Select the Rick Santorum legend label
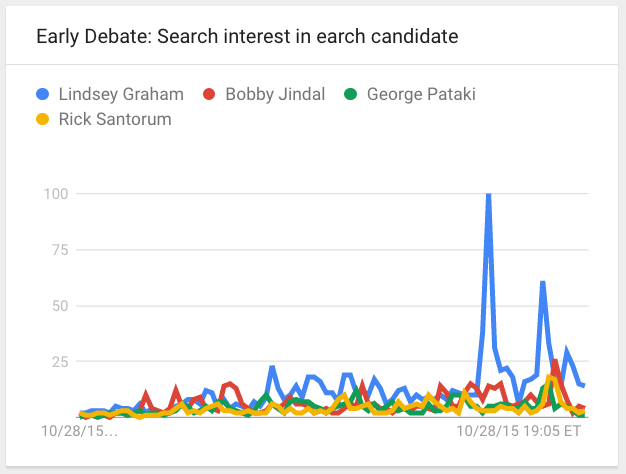This screenshot has height=474, width=626. [114, 120]
